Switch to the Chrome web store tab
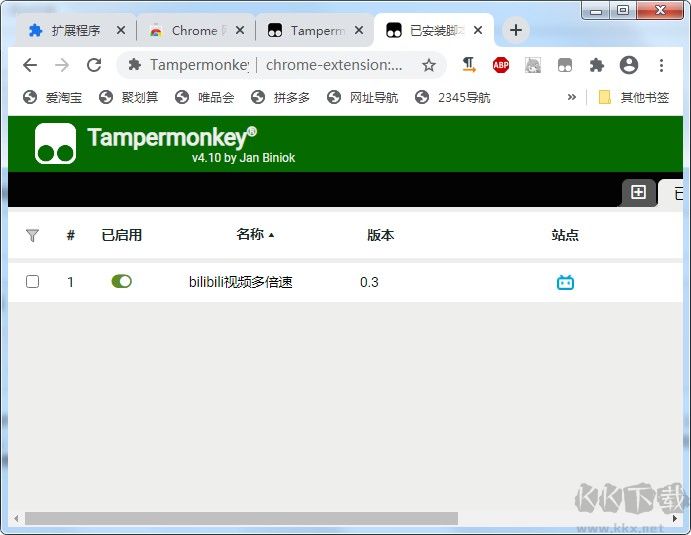 coord(195,30)
